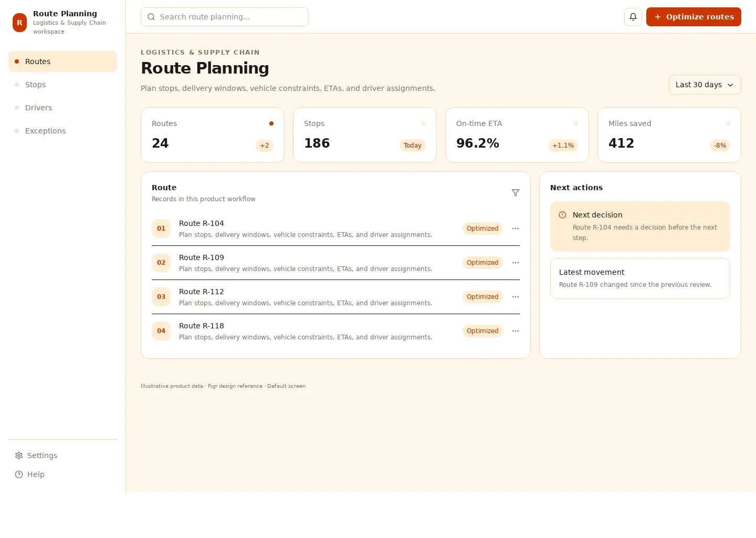The image size is (756, 538).
Task: Open the Route R-104 record title
Action: tap(202, 223)
